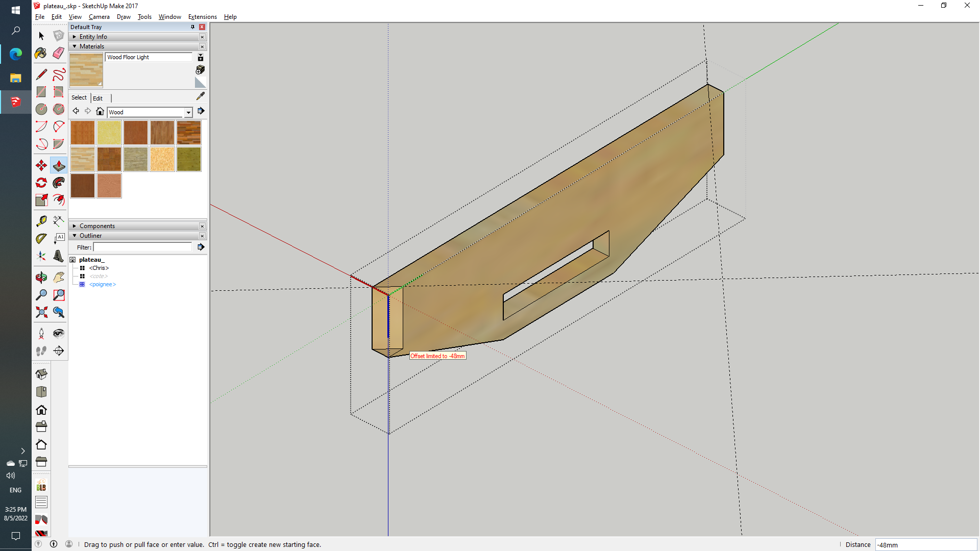Select the Tape Measure tool
Image resolution: width=980 pixels, height=551 pixels.
pos(41,221)
